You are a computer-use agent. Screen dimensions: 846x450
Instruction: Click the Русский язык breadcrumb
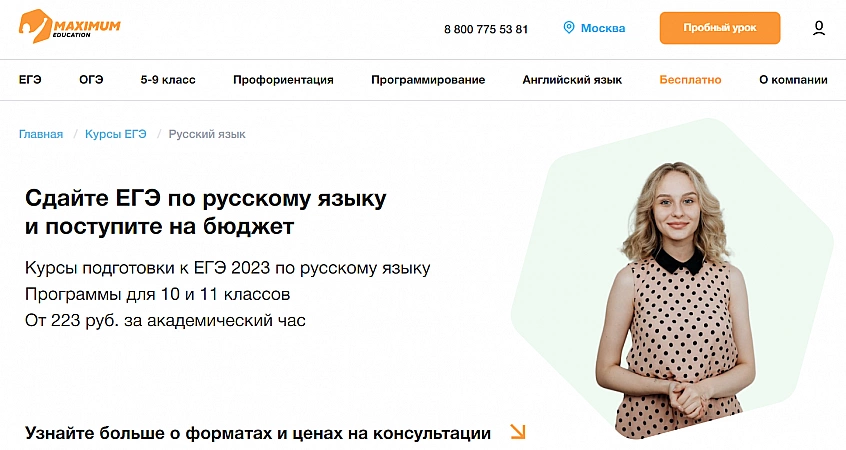(x=207, y=134)
